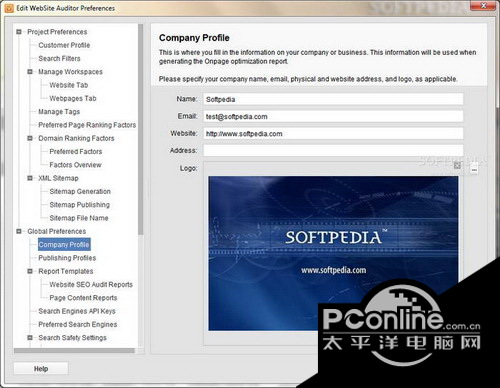Click the Softpedia logo preview image
The width and height of the screenshot is (500, 388).
333,253
